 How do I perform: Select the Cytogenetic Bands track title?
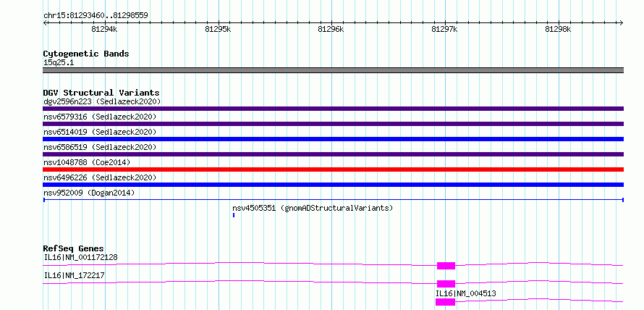[86, 54]
